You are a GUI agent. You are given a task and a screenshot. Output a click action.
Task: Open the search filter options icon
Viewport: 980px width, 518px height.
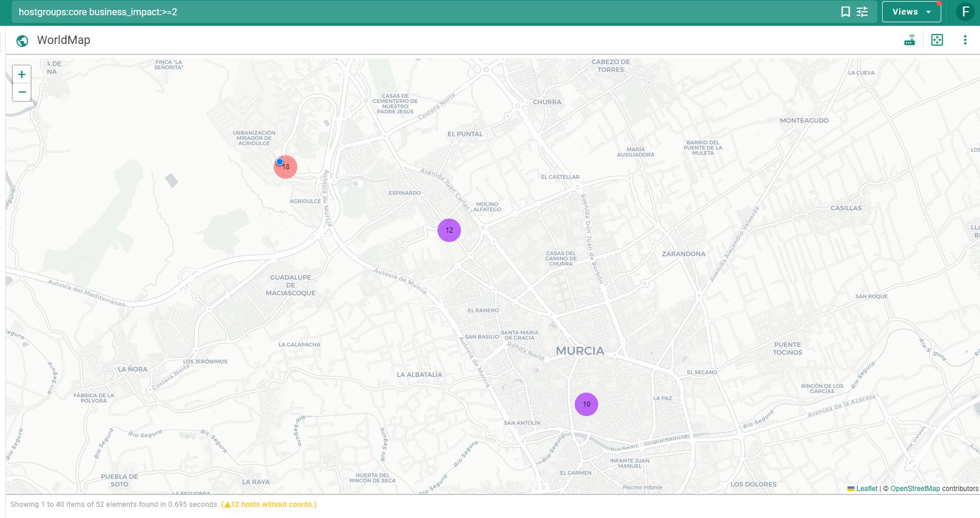[x=862, y=12]
